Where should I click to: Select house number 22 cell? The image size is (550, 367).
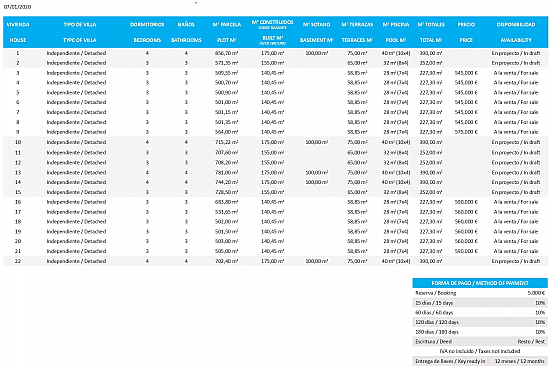(18, 261)
